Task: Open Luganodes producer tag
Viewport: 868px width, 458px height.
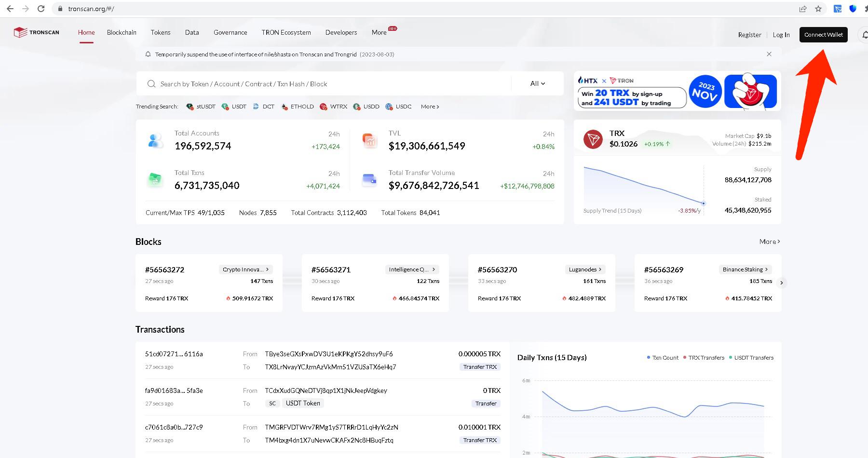Action: pos(585,269)
